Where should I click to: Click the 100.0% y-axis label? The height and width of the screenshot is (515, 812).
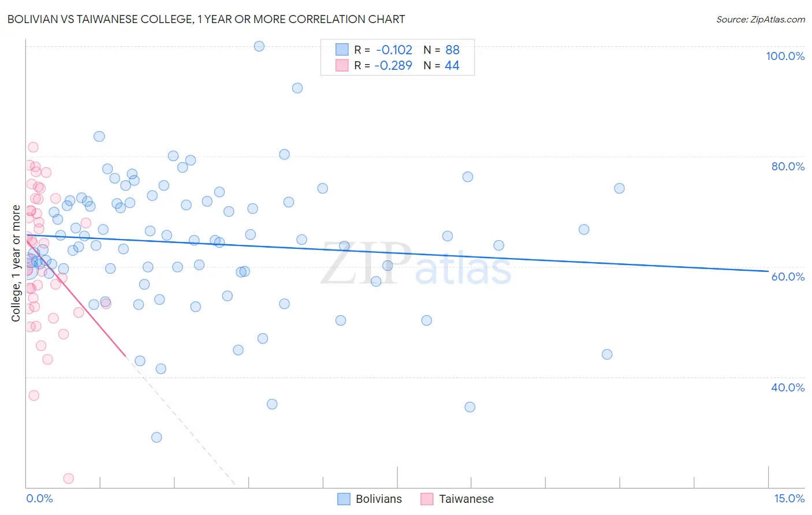click(785, 56)
